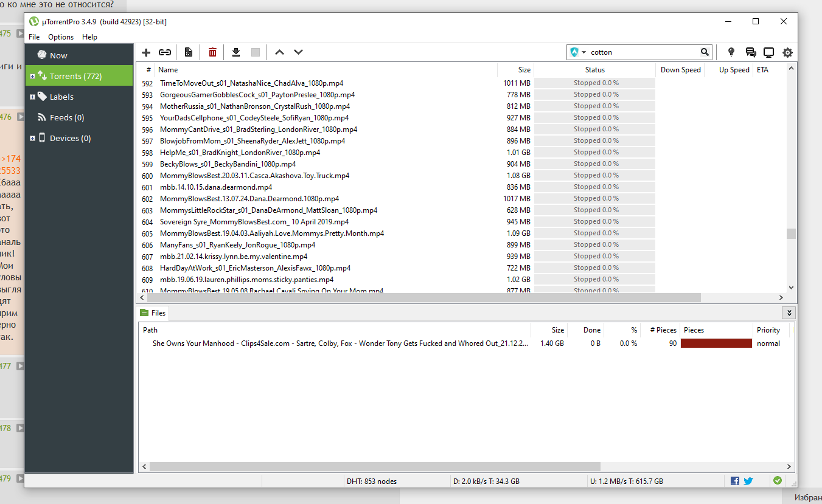Select Feeds (0) in the sidebar

[x=67, y=117]
